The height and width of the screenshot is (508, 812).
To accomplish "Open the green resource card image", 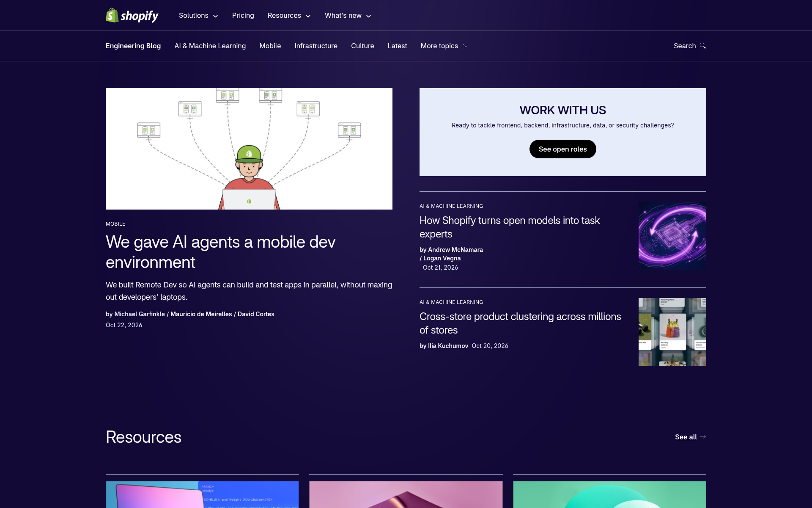I will tap(609, 494).
